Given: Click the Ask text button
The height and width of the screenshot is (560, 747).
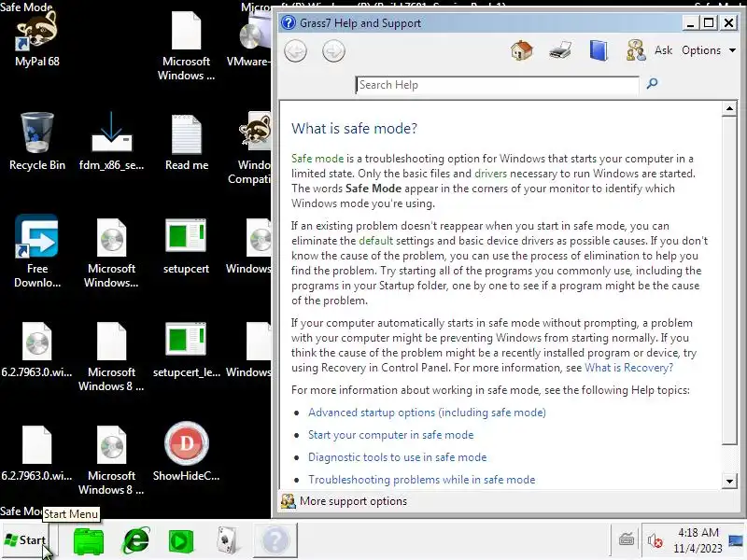Looking at the screenshot, I should point(663,50).
